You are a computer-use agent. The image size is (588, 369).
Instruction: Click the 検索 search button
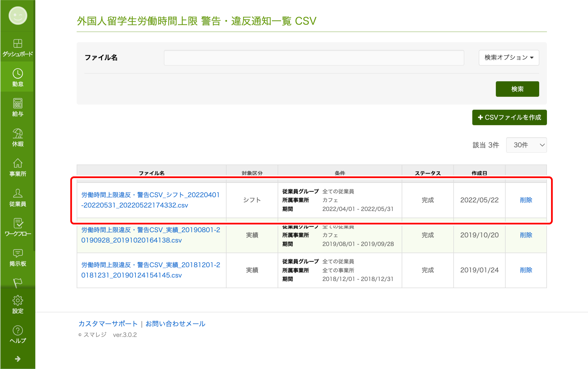click(x=517, y=89)
